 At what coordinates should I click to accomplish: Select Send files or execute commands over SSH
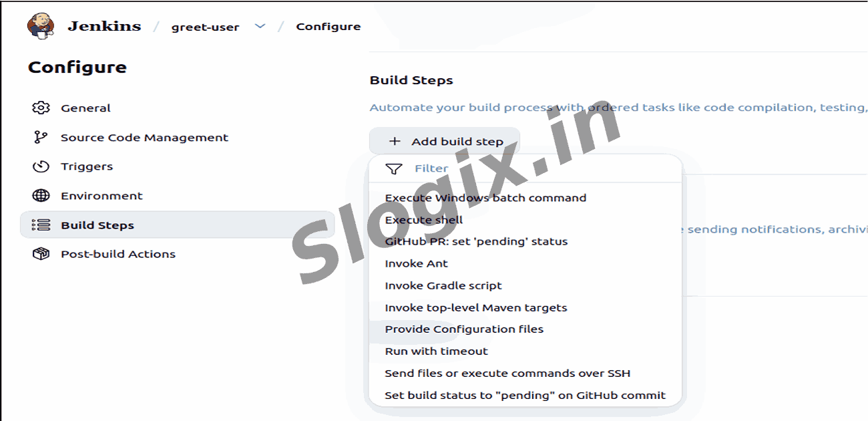click(507, 374)
